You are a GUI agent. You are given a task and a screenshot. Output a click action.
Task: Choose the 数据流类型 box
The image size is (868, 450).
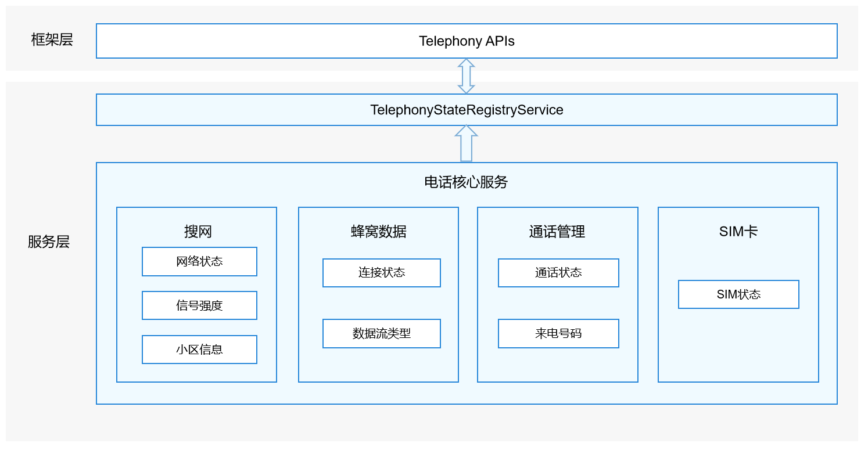[382, 333]
